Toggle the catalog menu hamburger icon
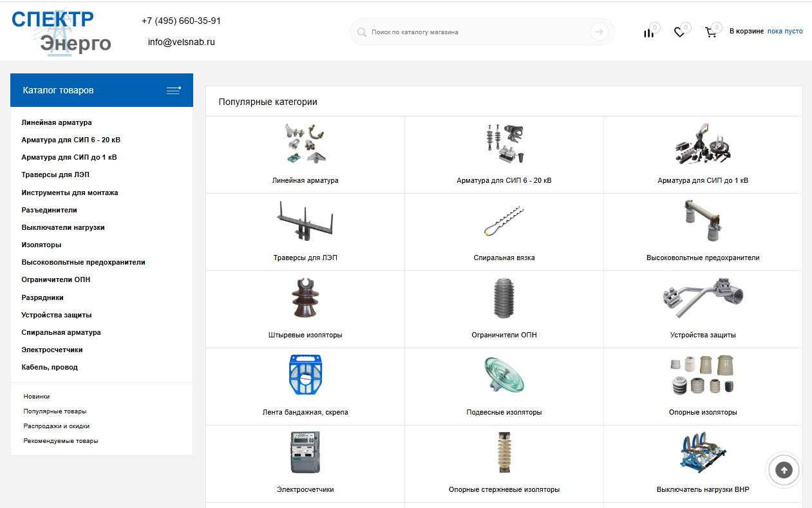Viewport: 812px width, 508px height. click(174, 90)
